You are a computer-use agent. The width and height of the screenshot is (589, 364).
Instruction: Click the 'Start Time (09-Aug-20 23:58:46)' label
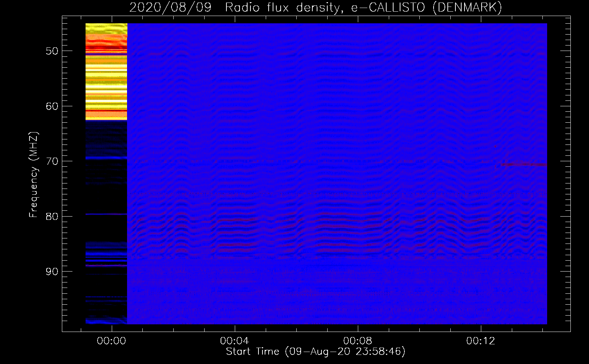tap(316, 352)
